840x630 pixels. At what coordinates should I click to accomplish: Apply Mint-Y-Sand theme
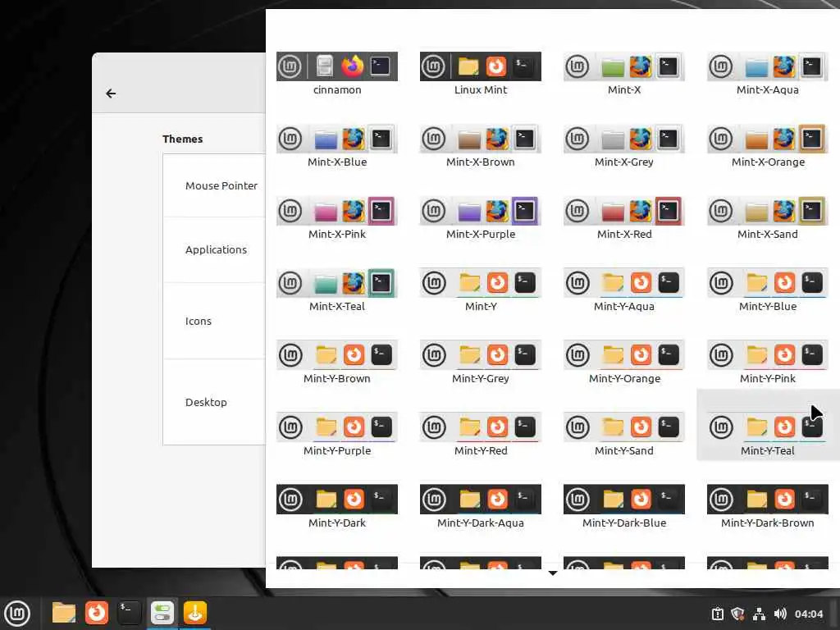(624, 435)
